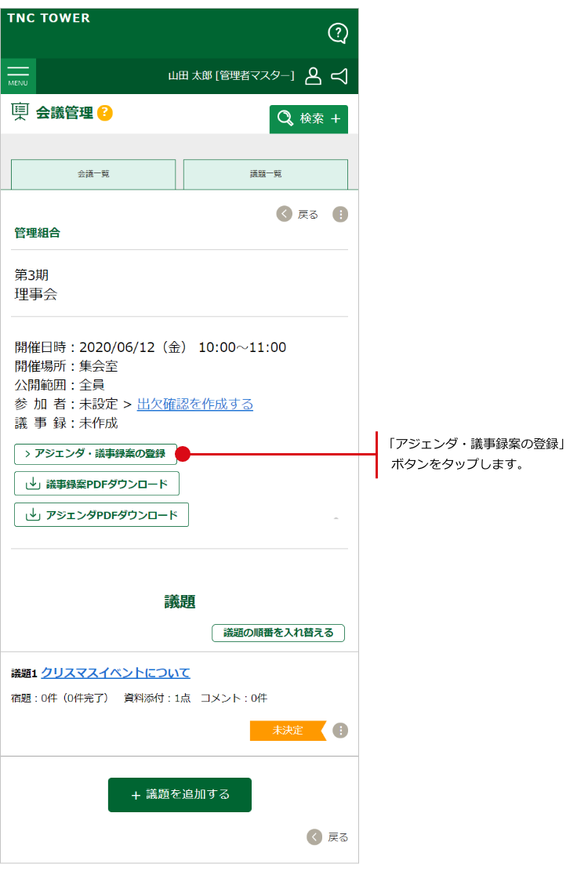Expand the 検索 + search panel
Image resolution: width=588 pixels, height=871 pixels.
click(308, 119)
